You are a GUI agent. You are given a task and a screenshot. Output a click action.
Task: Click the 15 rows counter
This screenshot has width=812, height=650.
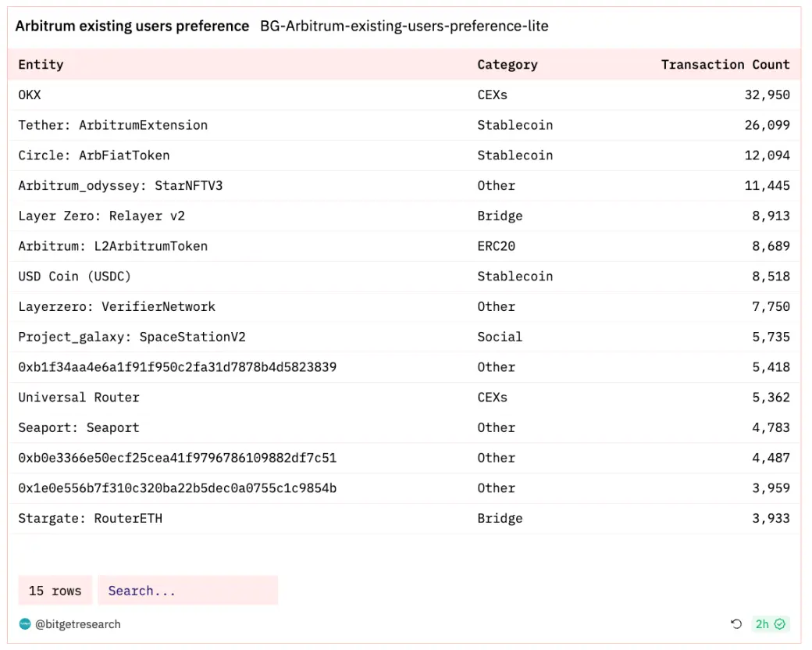point(55,591)
